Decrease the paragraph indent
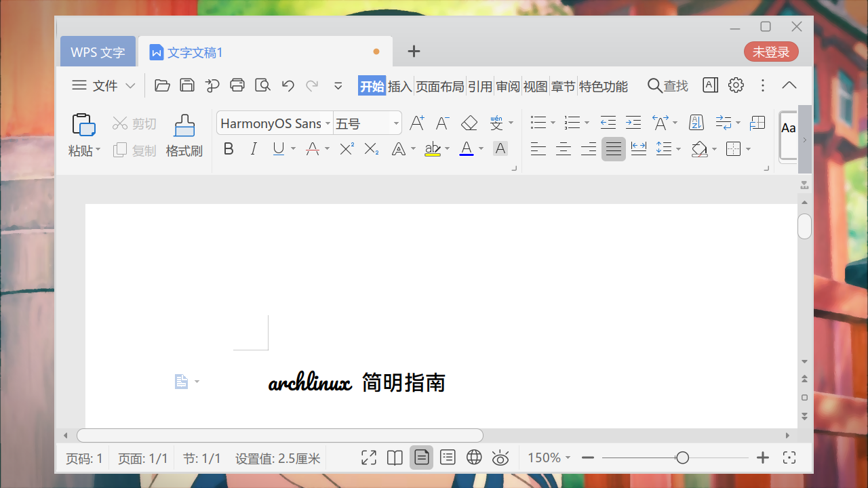868x488 pixels. click(608, 123)
